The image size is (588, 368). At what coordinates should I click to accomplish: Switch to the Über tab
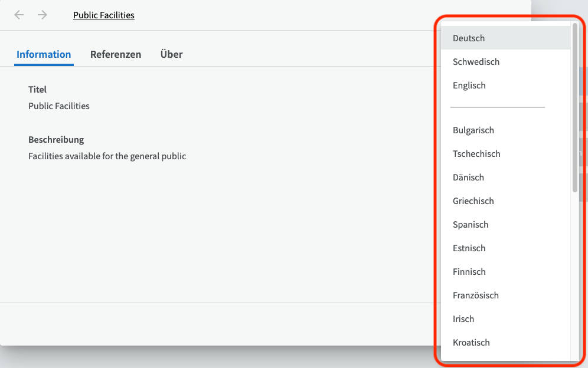(x=171, y=54)
